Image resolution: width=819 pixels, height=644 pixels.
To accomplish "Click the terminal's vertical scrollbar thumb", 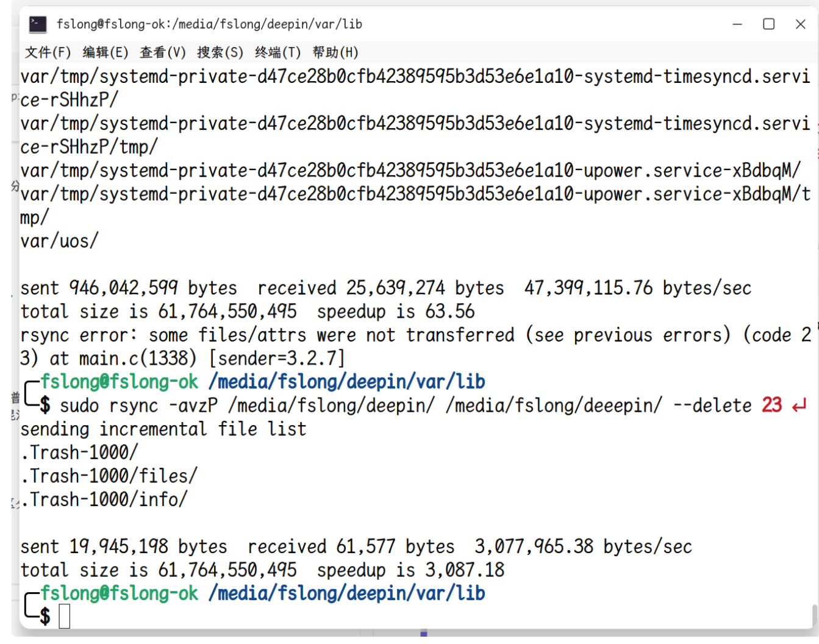I will (814, 615).
